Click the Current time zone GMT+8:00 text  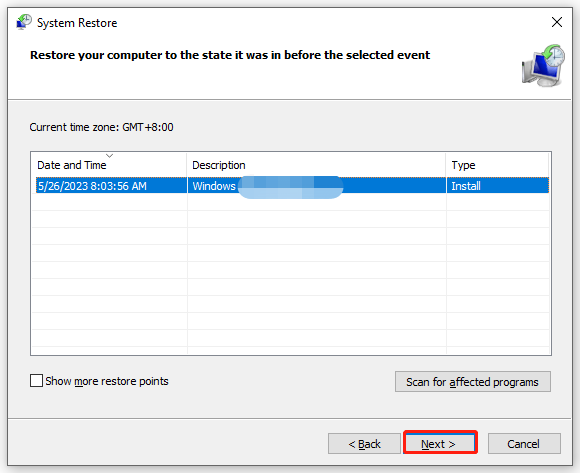pyautogui.click(x=101, y=127)
